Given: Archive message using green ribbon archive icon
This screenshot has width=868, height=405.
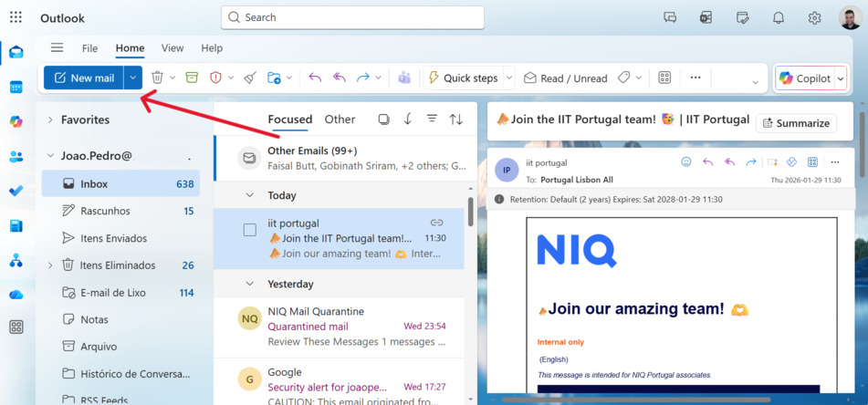Looking at the screenshot, I should click(192, 78).
